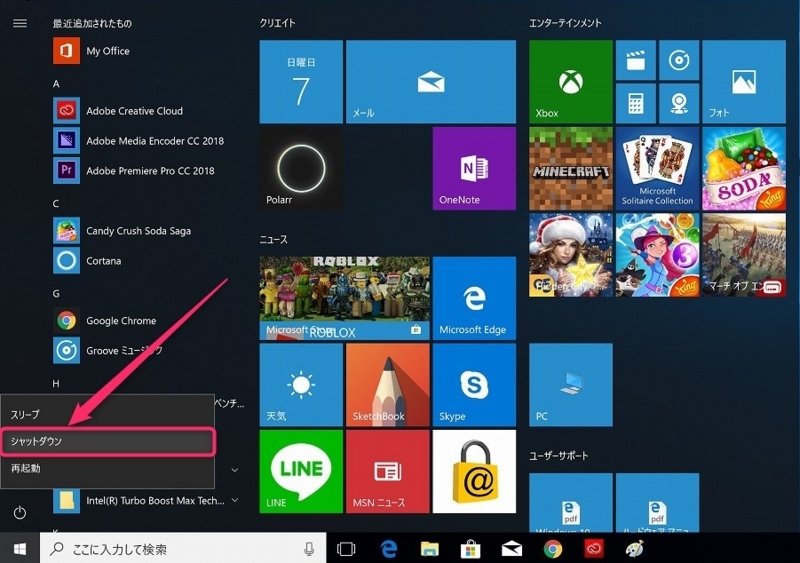Jump to letter G section header

tap(56, 293)
